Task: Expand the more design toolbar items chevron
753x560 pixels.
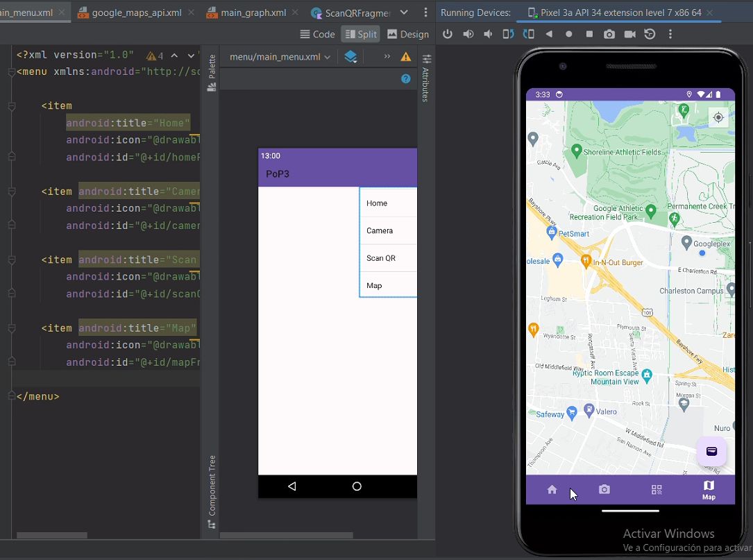Action: [387, 57]
